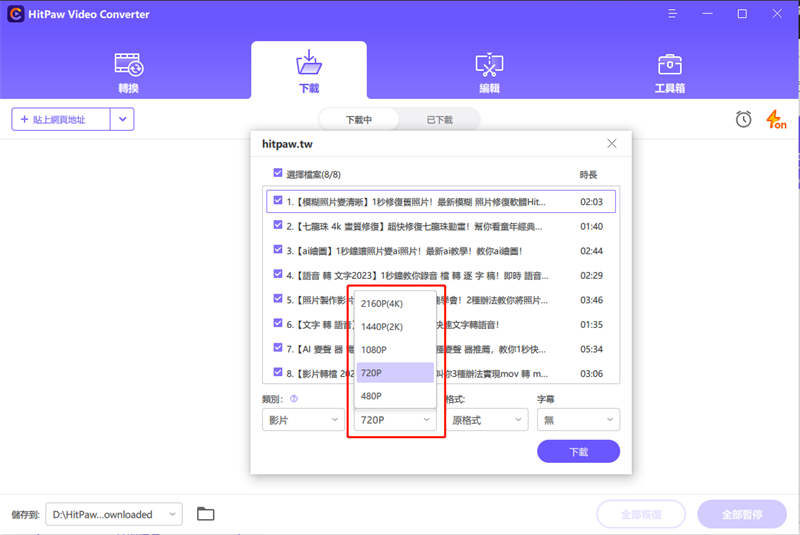Click the 02:44 duration of video 3
This screenshot has height=535, width=800.
point(591,251)
